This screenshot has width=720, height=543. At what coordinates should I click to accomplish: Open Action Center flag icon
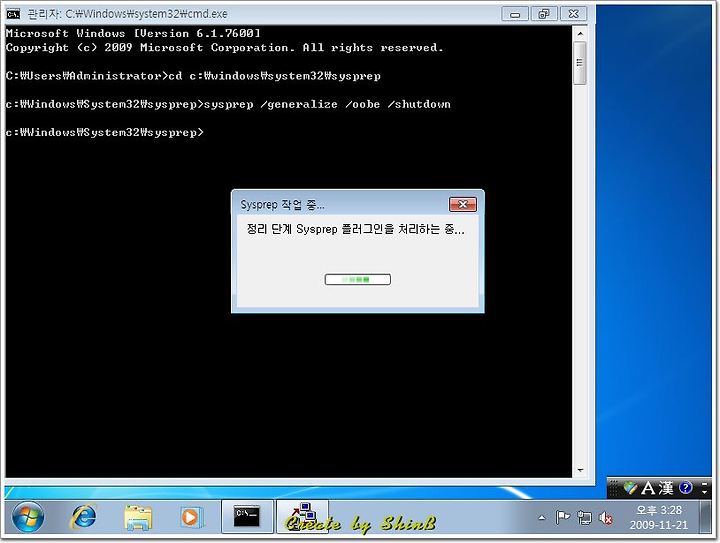pos(562,518)
